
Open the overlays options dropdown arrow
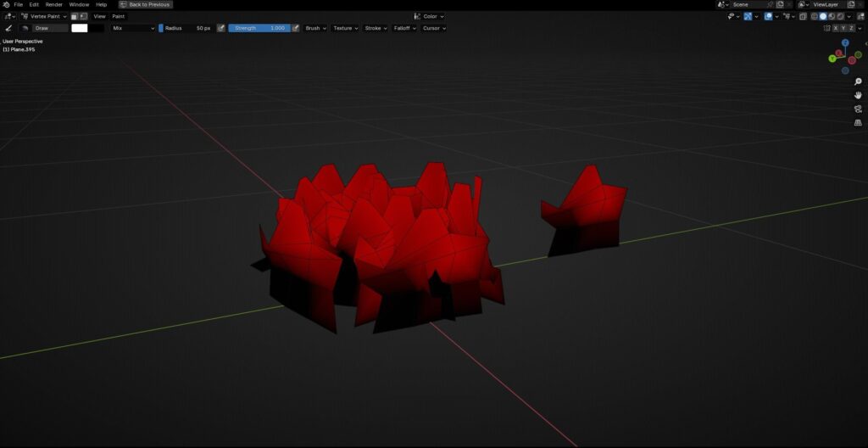click(776, 17)
